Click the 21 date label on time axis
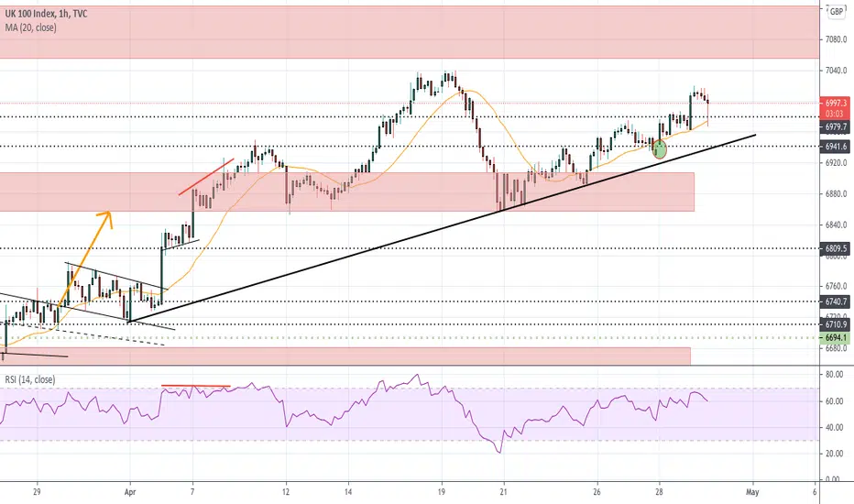 tap(504, 491)
